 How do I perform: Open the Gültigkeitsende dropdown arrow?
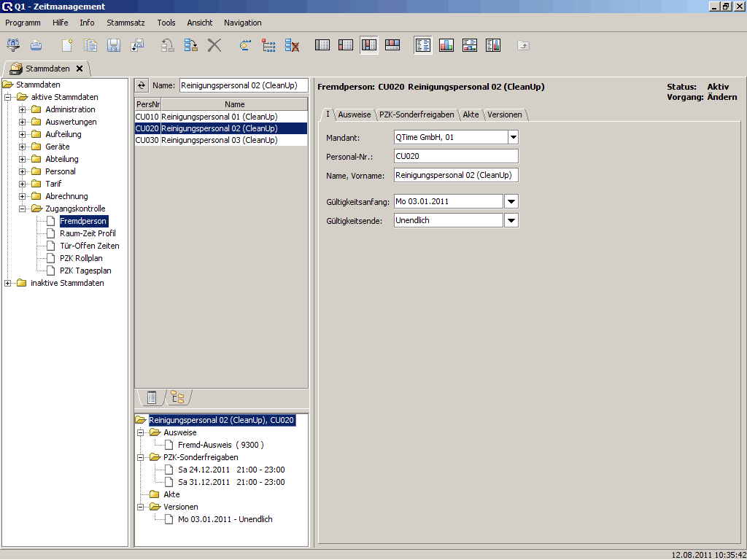(512, 220)
